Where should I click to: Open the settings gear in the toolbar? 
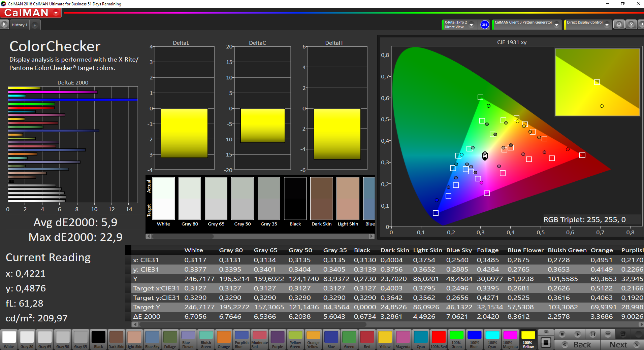click(x=619, y=25)
